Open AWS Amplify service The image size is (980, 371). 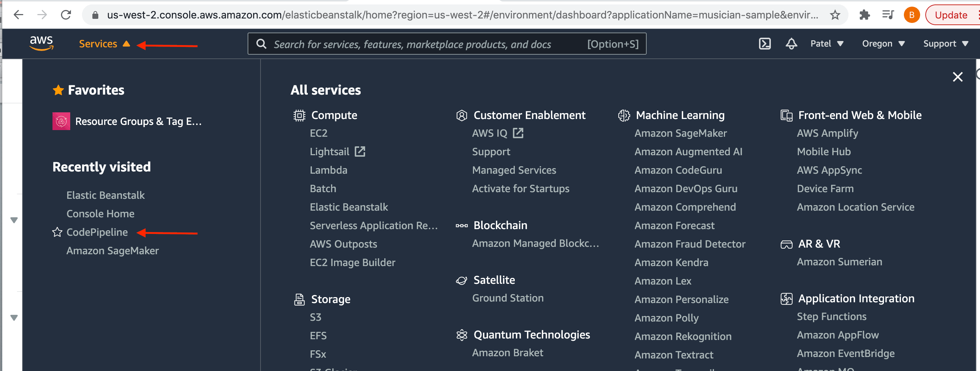[x=827, y=133]
